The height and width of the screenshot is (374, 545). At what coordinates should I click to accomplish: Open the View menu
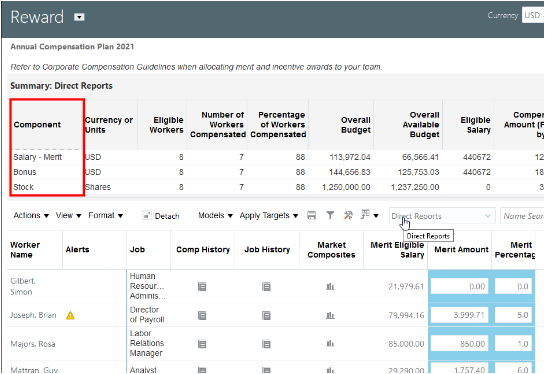68,216
